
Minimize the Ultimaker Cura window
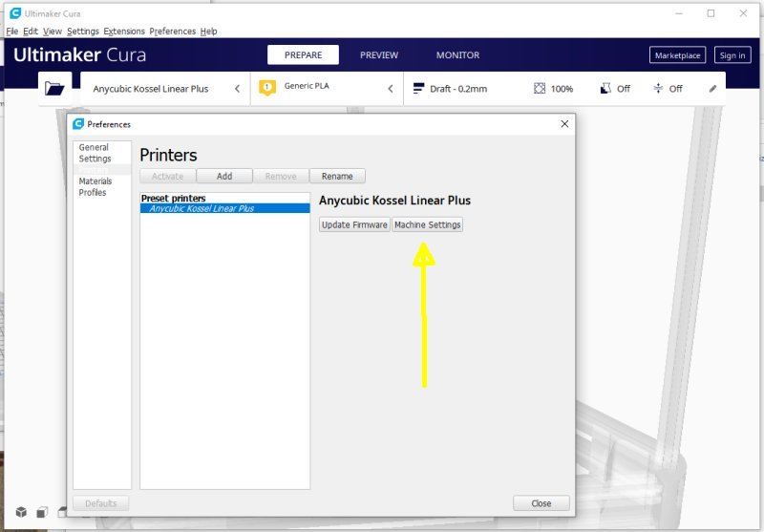[x=679, y=13]
